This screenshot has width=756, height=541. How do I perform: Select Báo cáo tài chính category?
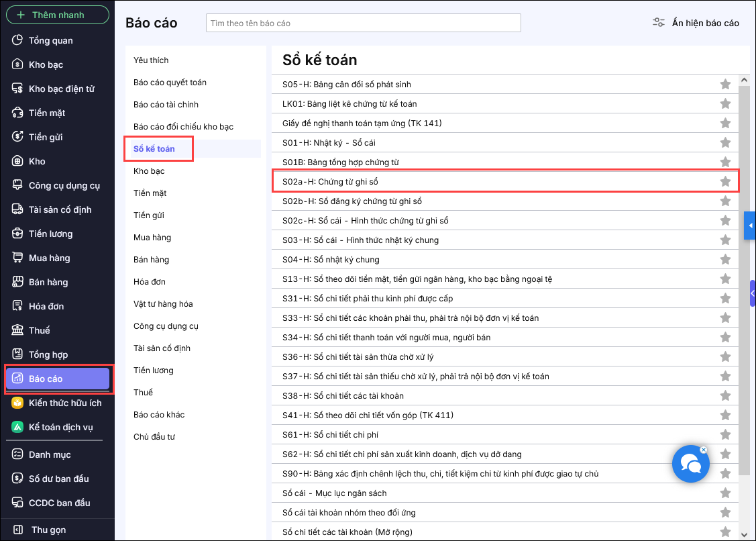(166, 105)
